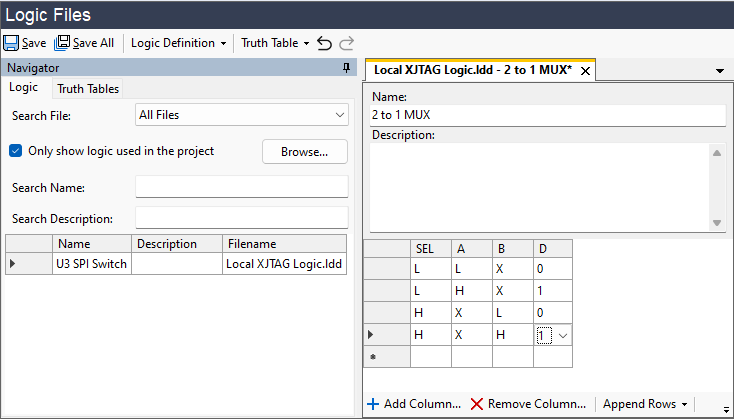Click the Description scrollbar down arrow
Screen dimensions: 734x419
tap(716, 222)
